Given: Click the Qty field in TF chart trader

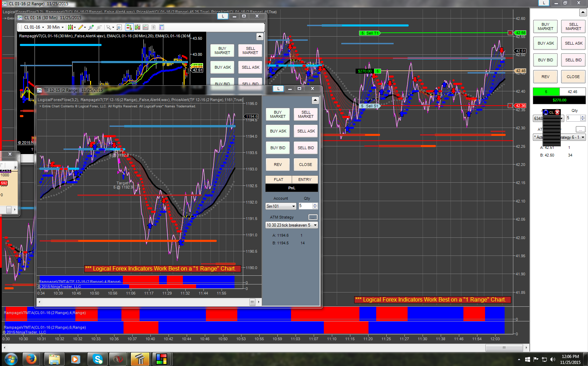Looking at the screenshot, I should pos(305,206).
